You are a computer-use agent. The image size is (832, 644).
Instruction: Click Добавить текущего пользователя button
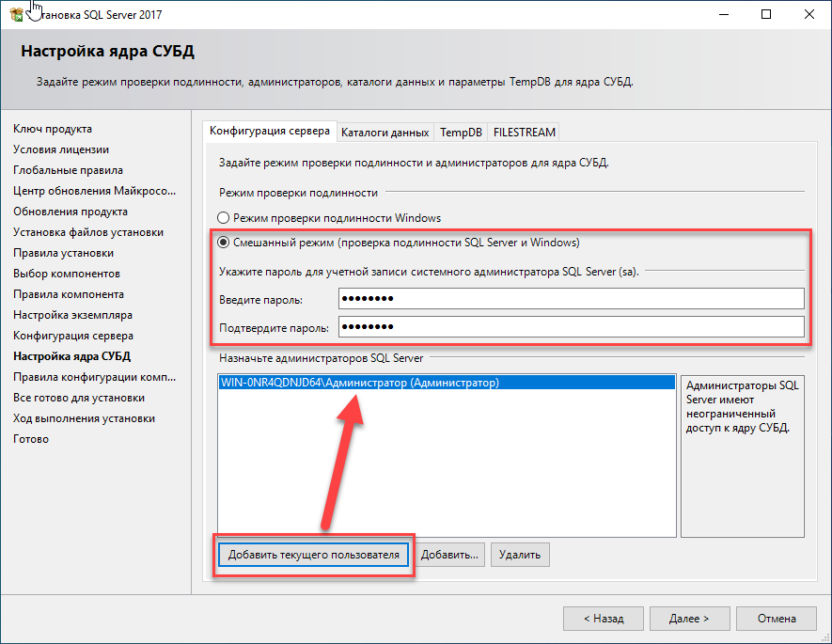(314, 555)
